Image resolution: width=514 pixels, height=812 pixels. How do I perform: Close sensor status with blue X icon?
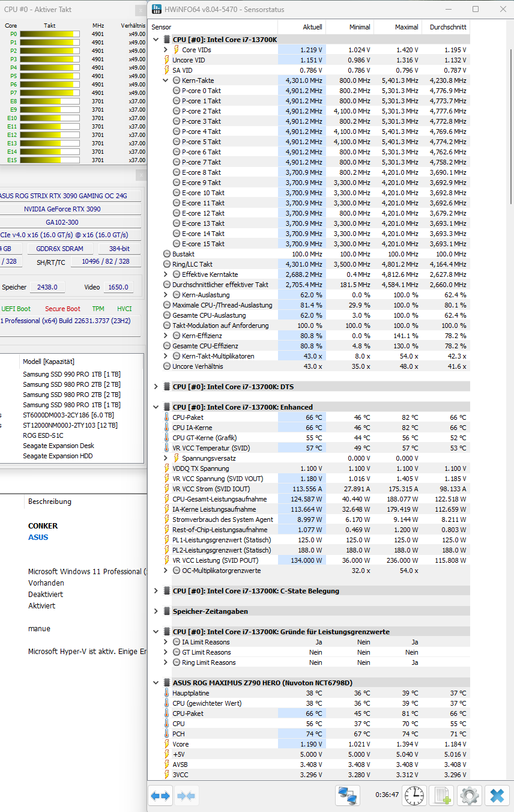click(497, 796)
